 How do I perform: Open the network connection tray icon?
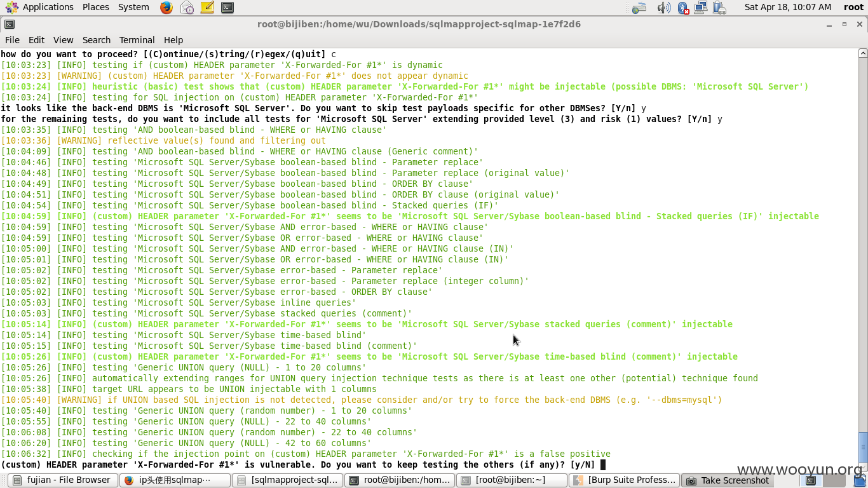click(701, 8)
